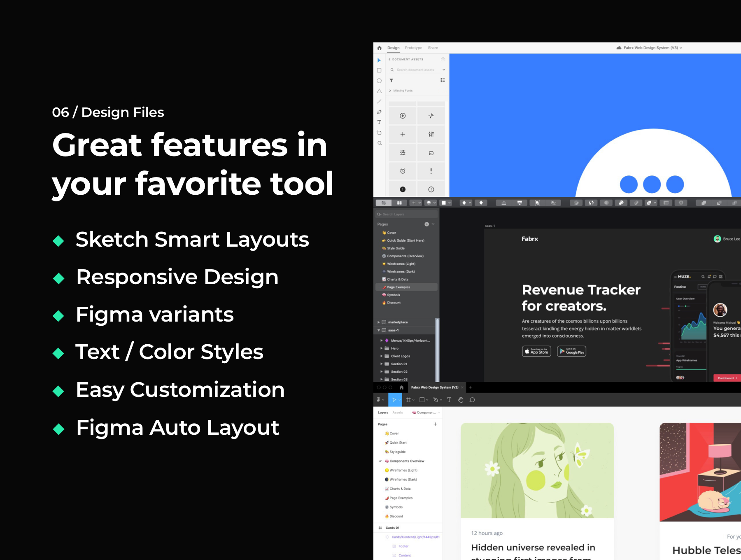Viewport: 741px width, 560px height.
Task: Select the checked Components Overview page in Figma
Action: pyautogui.click(x=406, y=461)
